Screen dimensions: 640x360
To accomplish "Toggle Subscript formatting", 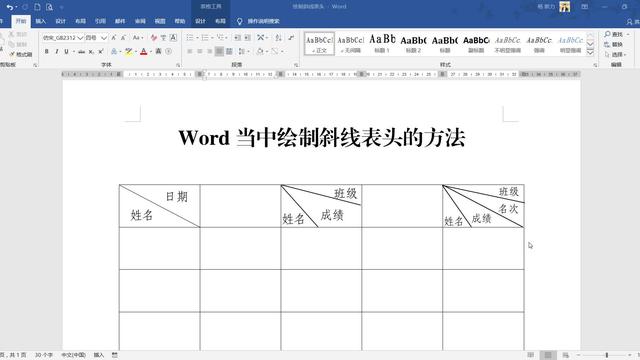I will [x=91, y=51].
